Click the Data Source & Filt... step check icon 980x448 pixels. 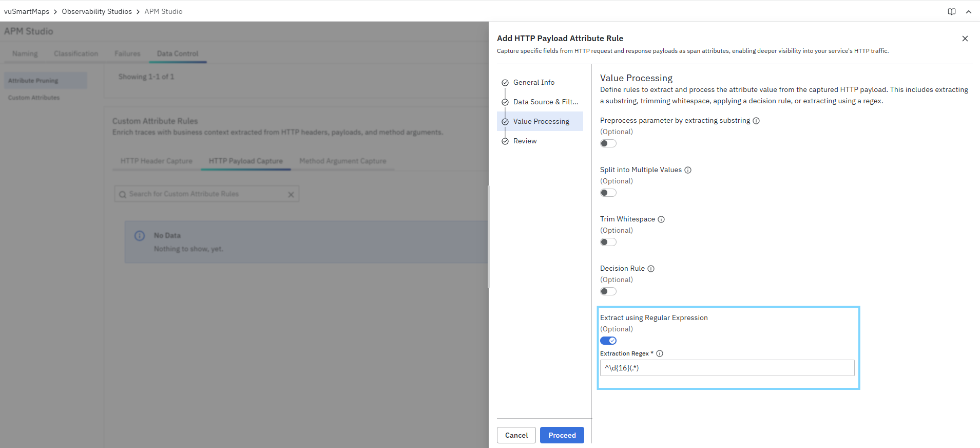tap(505, 102)
